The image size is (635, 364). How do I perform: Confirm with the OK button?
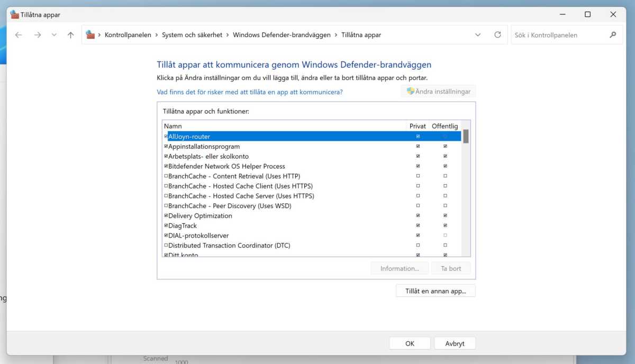pos(410,343)
